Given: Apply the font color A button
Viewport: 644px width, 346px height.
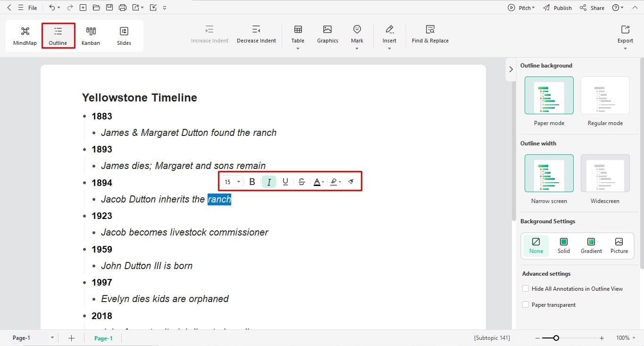Looking at the screenshot, I should pyautogui.click(x=317, y=182).
